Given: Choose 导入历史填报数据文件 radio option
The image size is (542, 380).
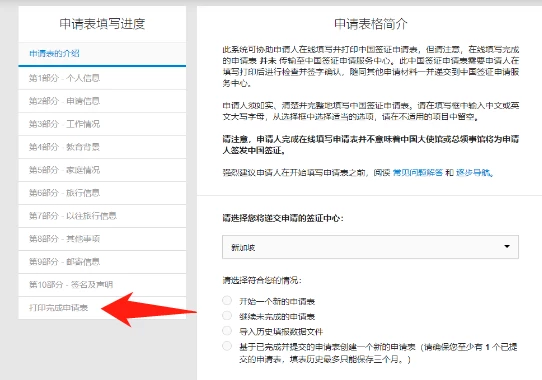Looking at the screenshot, I should click(x=227, y=331).
